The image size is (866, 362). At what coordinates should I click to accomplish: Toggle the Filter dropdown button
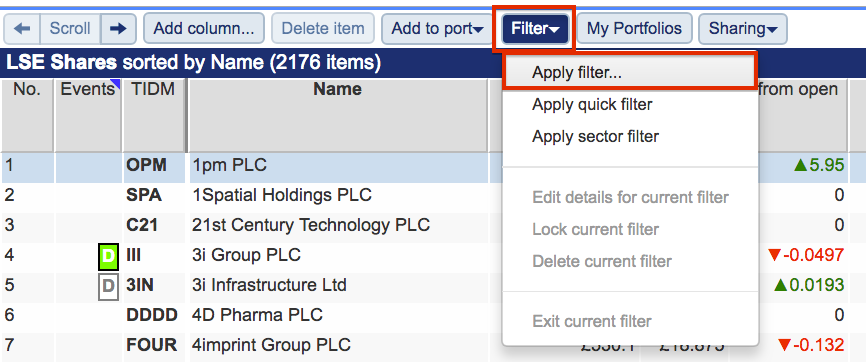535,29
